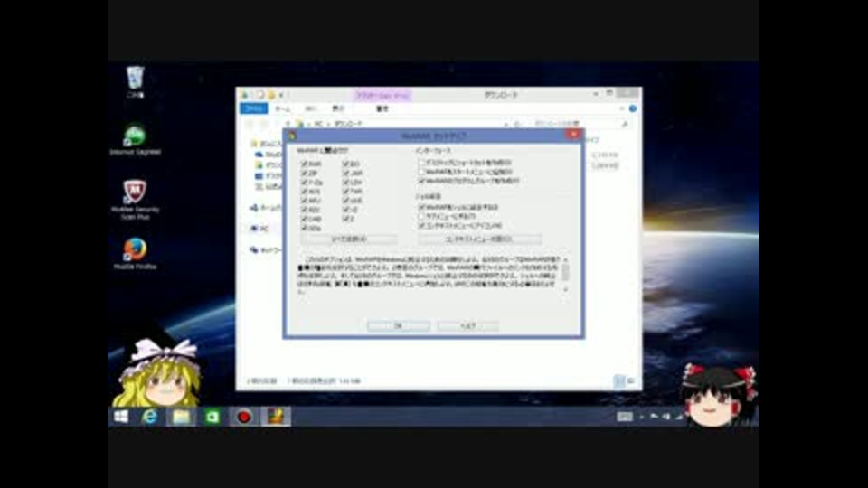Viewport: 868px width, 488px height.
Task: Select the green download manager desktop icon
Action: (135, 139)
